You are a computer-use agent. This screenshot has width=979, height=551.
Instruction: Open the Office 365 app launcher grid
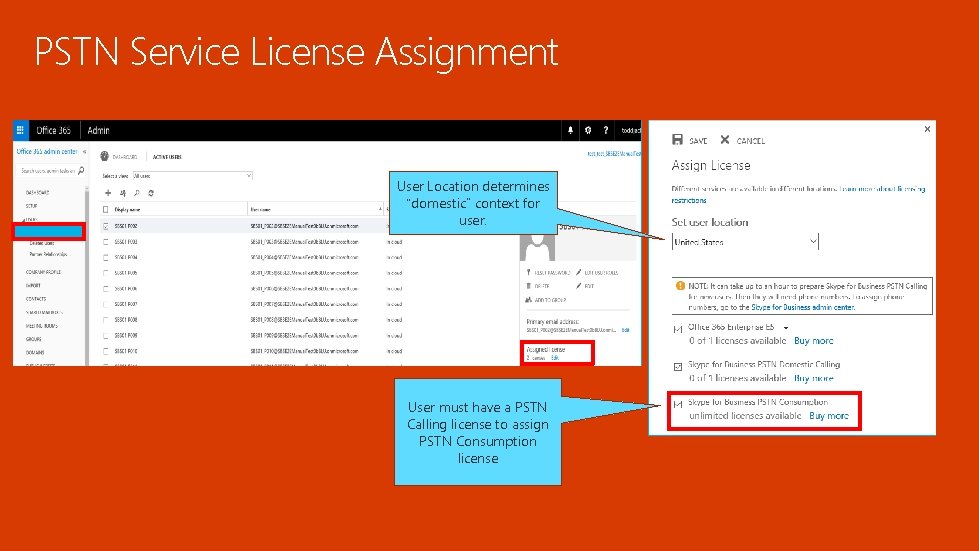[x=20, y=130]
